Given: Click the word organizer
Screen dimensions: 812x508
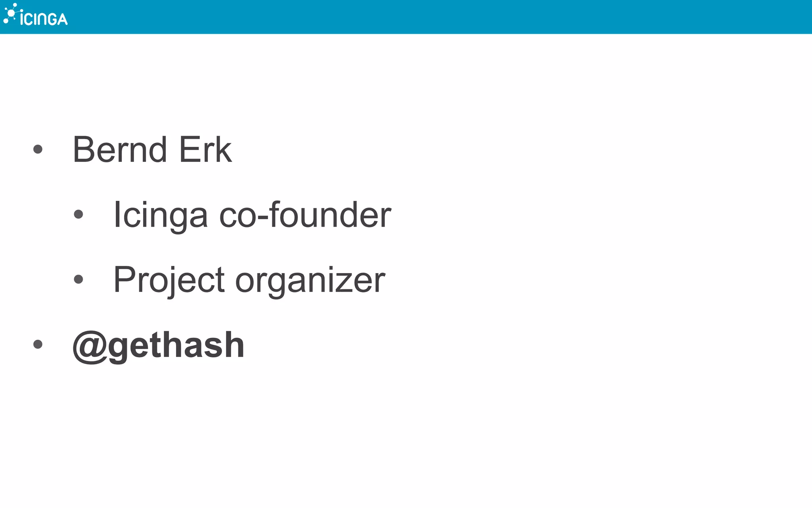Looking at the screenshot, I should [310, 282].
